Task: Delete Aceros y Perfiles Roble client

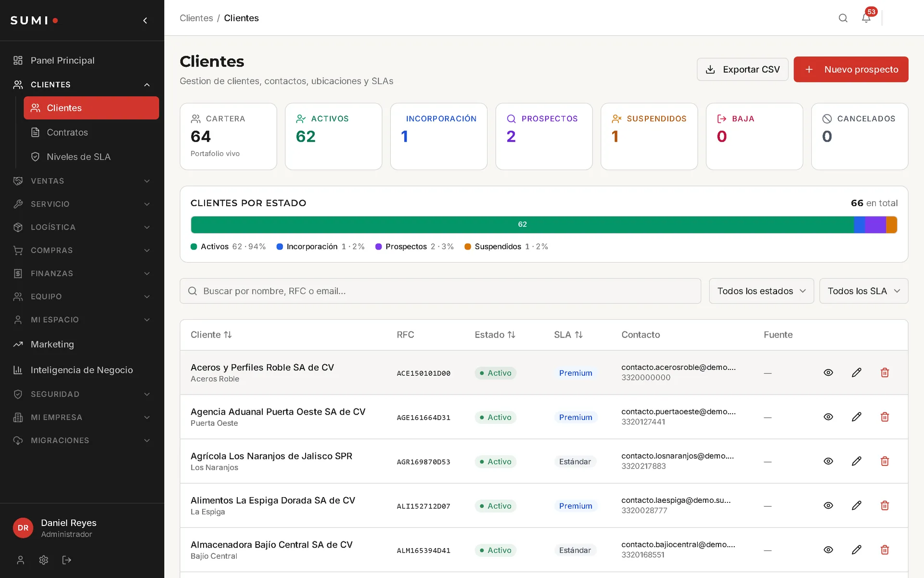Action: coord(885,372)
